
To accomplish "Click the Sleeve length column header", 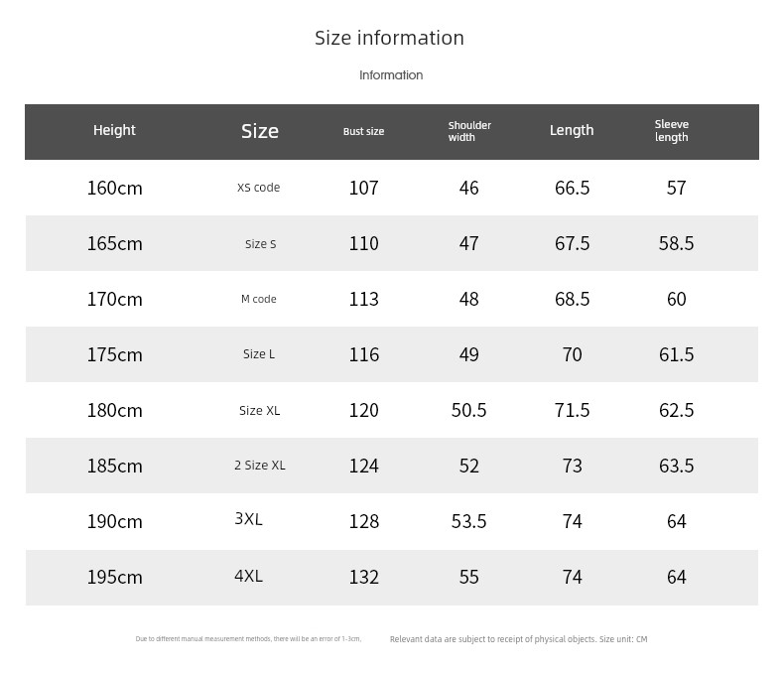I will click(x=672, y=131).
